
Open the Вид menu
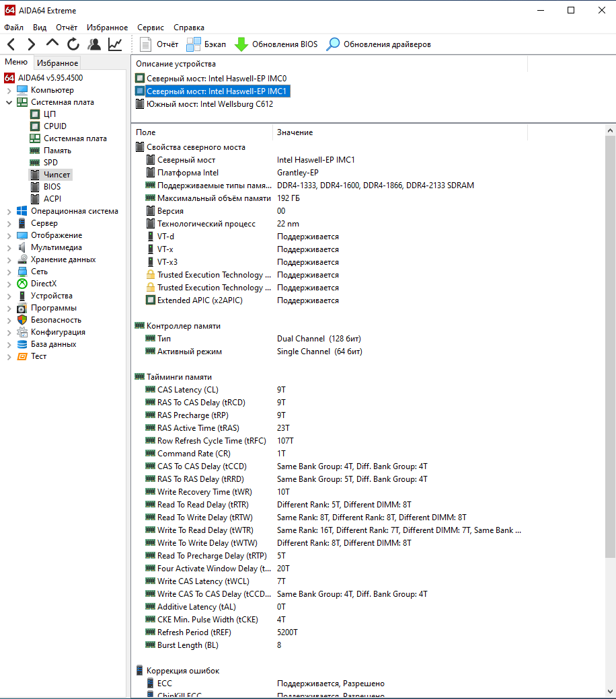tap(39, 27)
